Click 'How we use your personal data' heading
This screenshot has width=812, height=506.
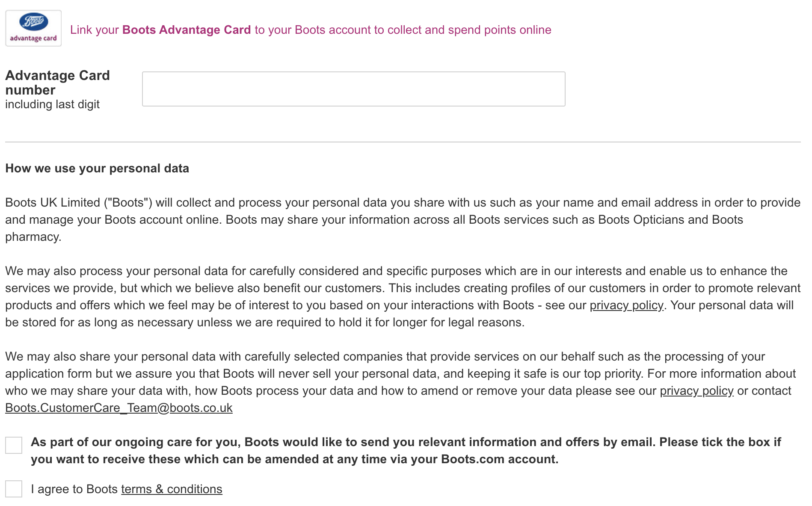(x=97, y=169)
